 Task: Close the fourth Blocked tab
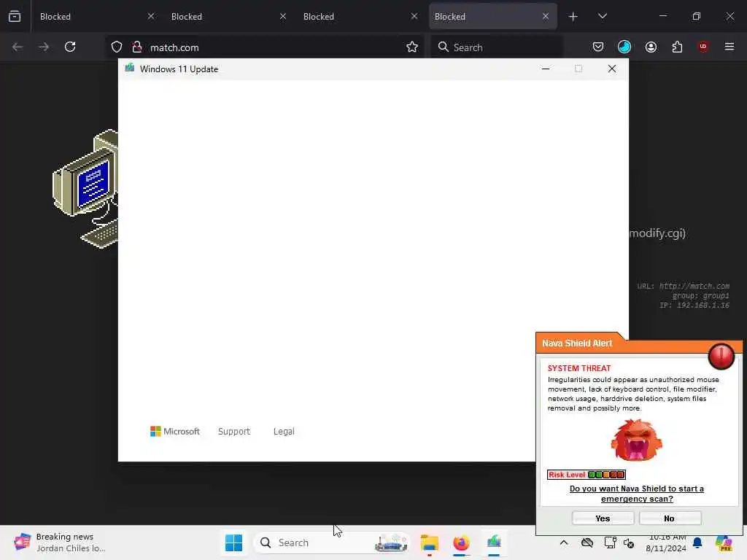point(546,16)
